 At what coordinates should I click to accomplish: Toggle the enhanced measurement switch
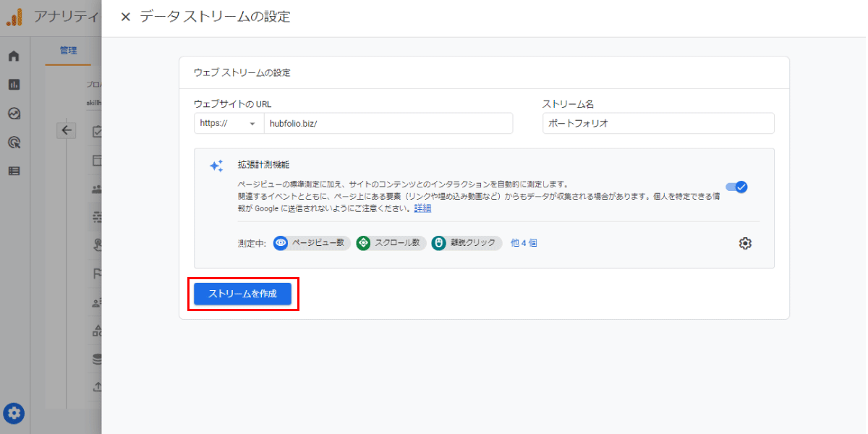pos(737,187)
